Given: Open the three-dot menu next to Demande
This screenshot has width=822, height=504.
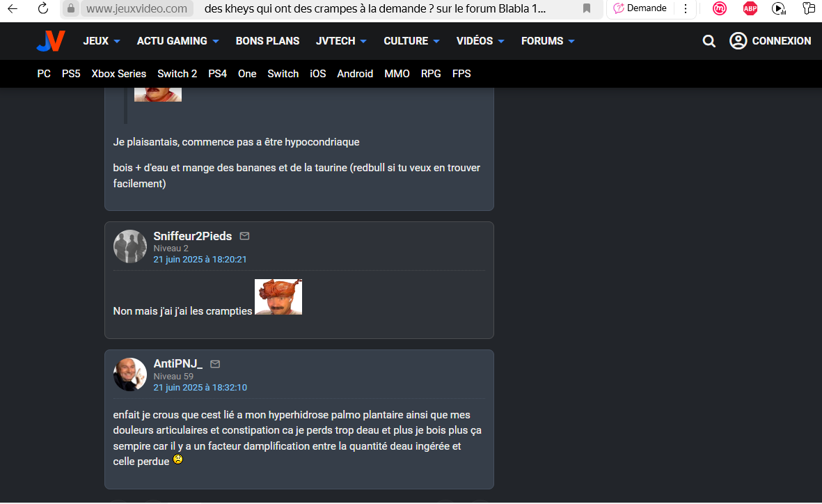Looking at the screenshot, I should click(x=685, y=8).
